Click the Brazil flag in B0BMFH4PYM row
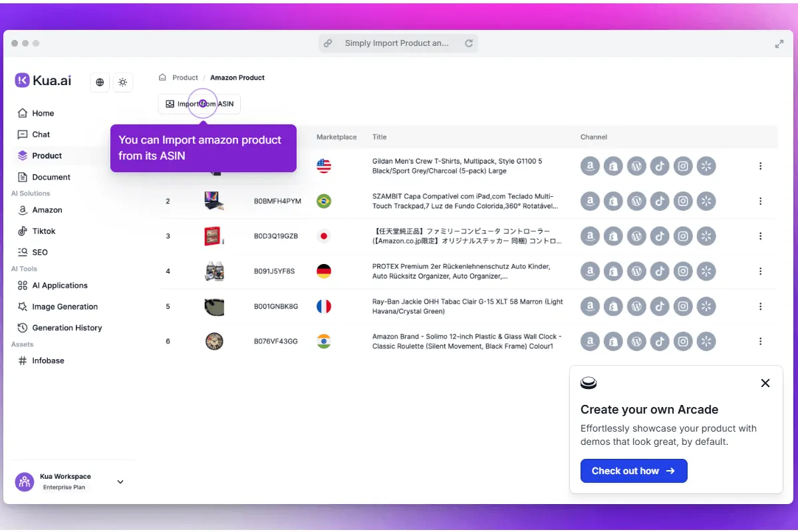The width and height of the screenshot is (798, 532). coord(324,201)
